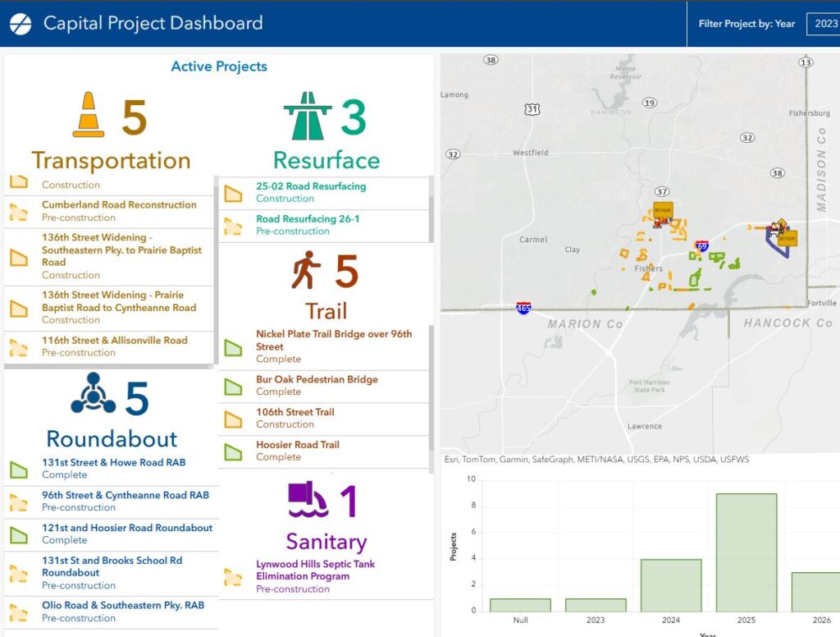The height and width of the screenshot is (637, 840).
Task: Open the Filter Project by Year dropdown
Action: 823,24
